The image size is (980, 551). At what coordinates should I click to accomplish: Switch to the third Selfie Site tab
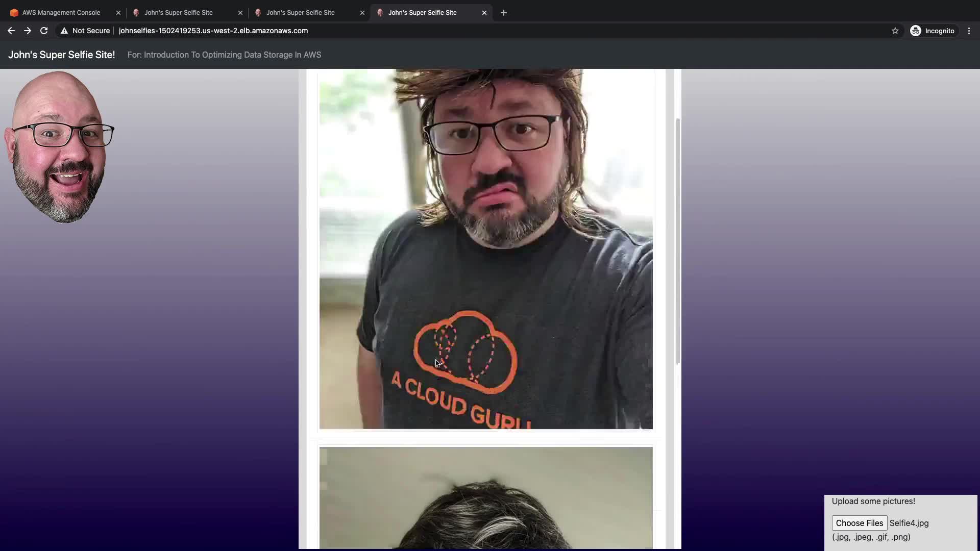[300, 13]
